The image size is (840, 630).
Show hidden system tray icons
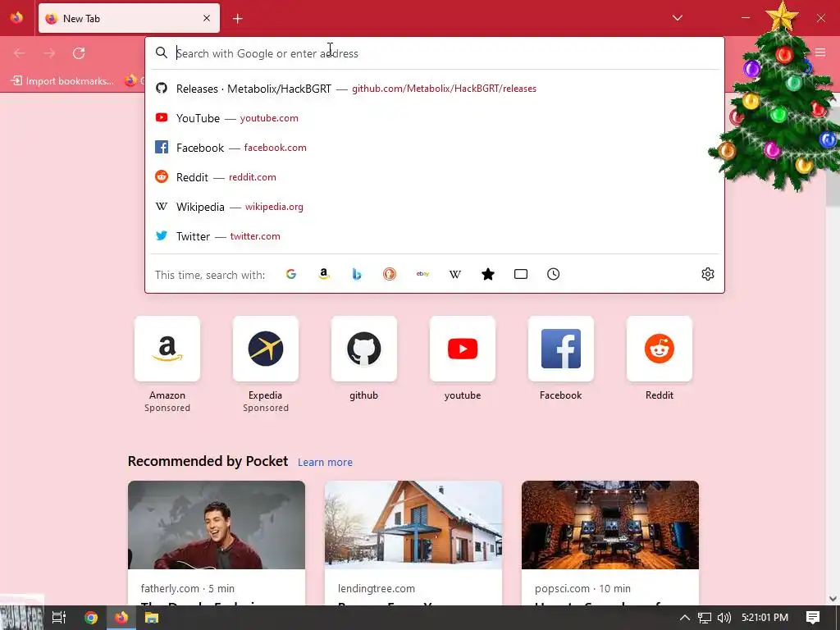pyautogui.click(x=685, y=618)
